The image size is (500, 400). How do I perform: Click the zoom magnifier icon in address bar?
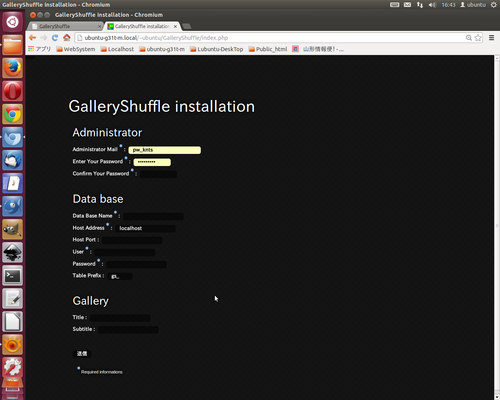coord(469,38)
